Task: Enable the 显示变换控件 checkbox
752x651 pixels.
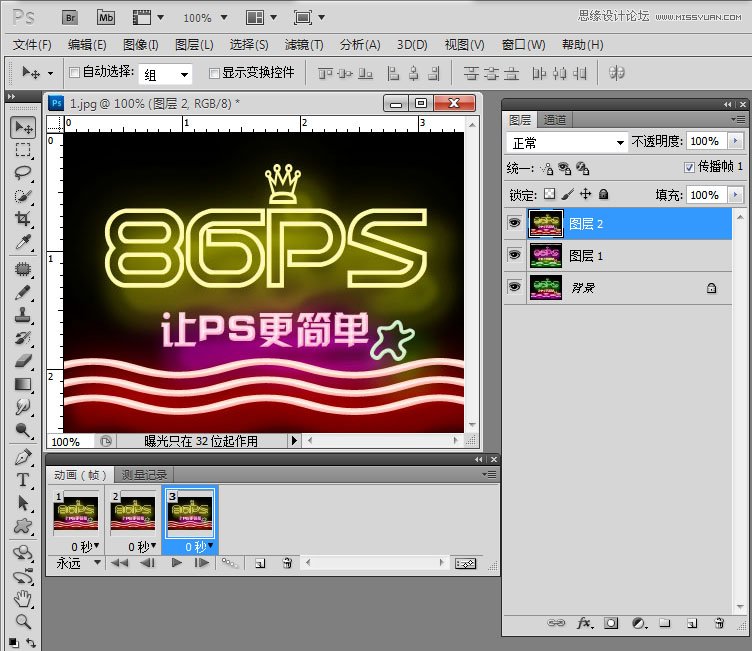Action: pos(213,73)
